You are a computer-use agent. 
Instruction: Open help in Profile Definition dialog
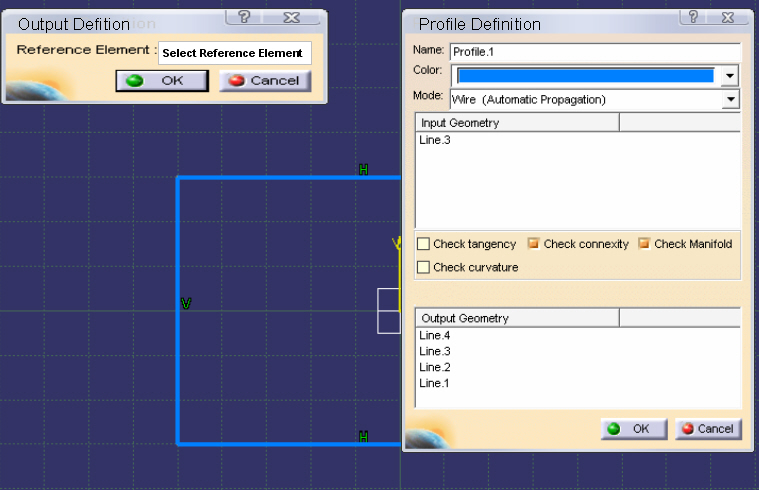[693, 17]
